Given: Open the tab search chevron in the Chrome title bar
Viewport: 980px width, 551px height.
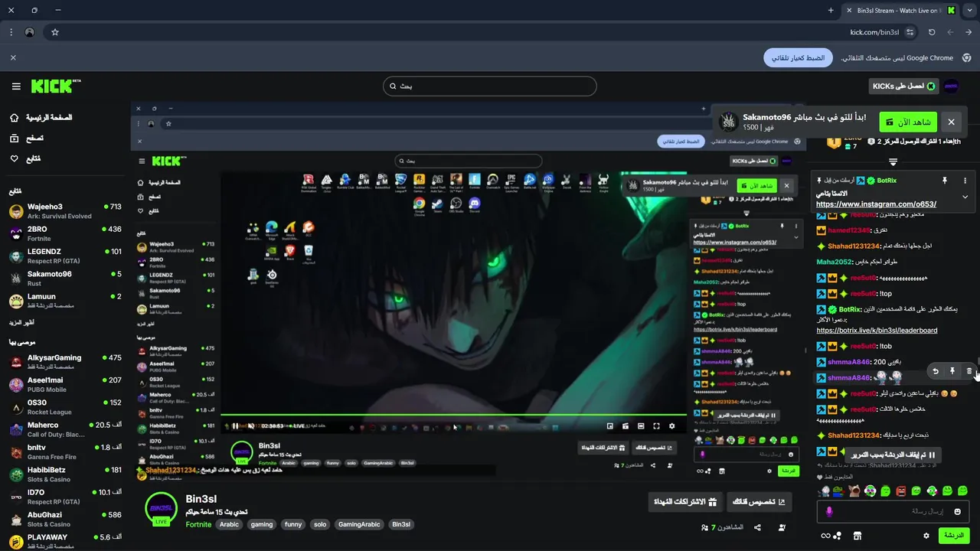Looking at the screenshot, I should click(x=969, y=10).
